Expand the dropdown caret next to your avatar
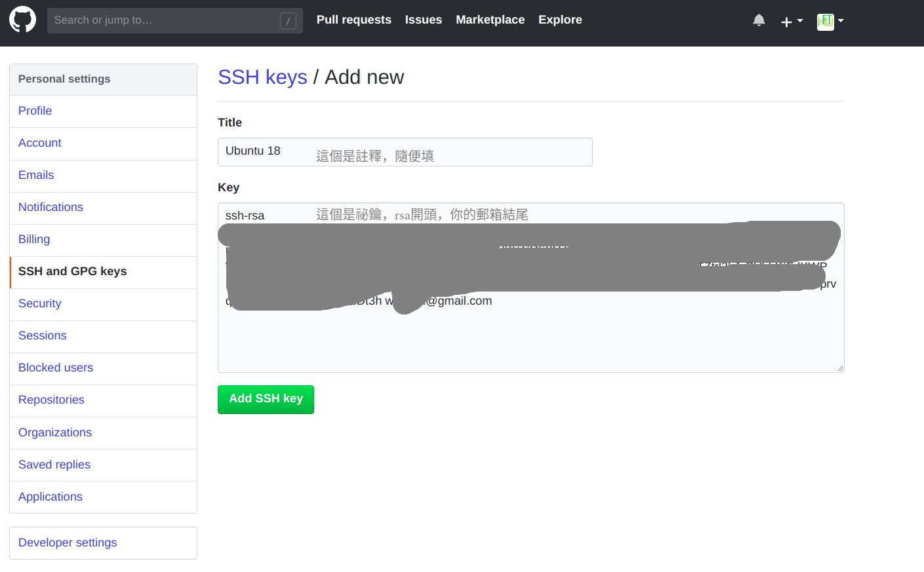This screenshot has height=572, width=924. click(840, 22)
